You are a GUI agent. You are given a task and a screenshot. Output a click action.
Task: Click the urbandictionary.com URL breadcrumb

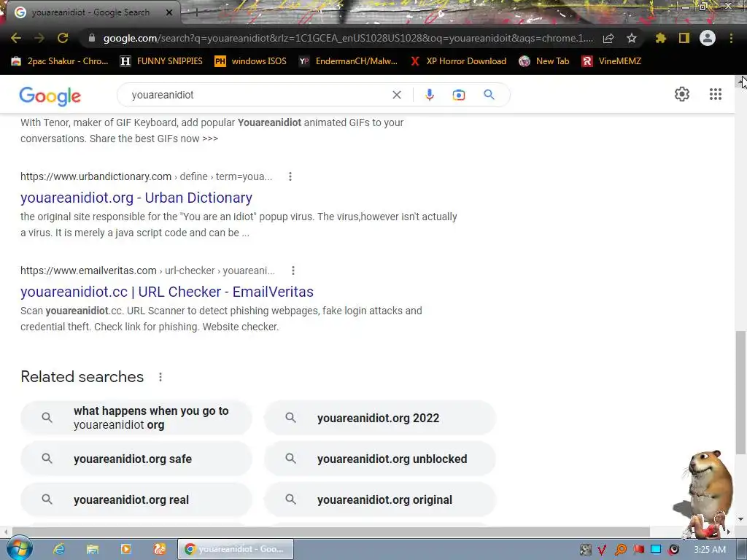coord(146,176)
